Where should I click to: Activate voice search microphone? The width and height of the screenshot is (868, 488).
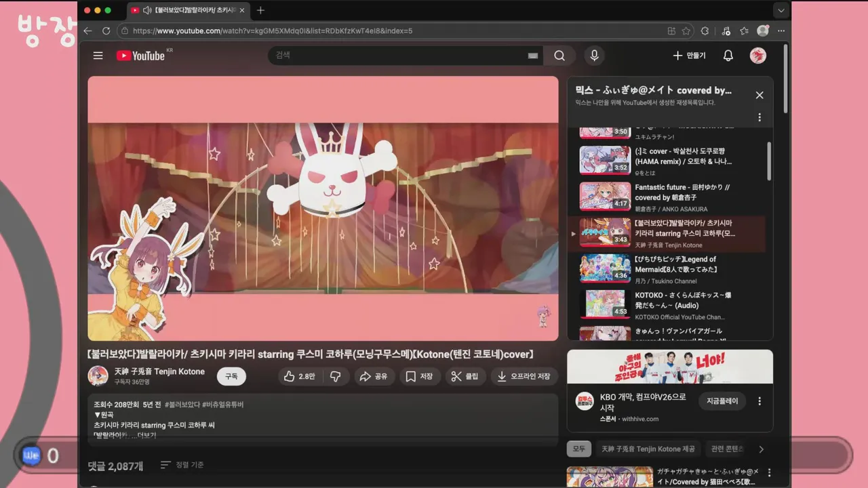[x=594, y=56]
